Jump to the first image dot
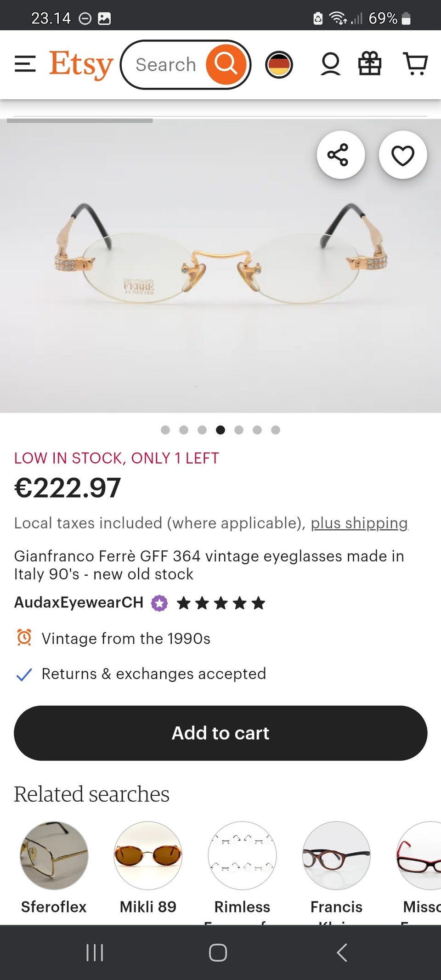This screenshot has height=980, width=441. [165, 430]
